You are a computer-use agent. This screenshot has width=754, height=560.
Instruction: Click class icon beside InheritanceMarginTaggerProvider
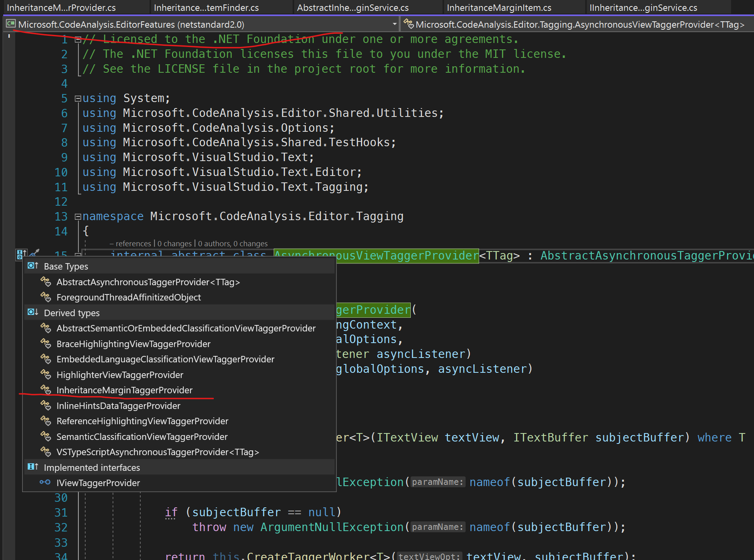click(x=45, y=390)
